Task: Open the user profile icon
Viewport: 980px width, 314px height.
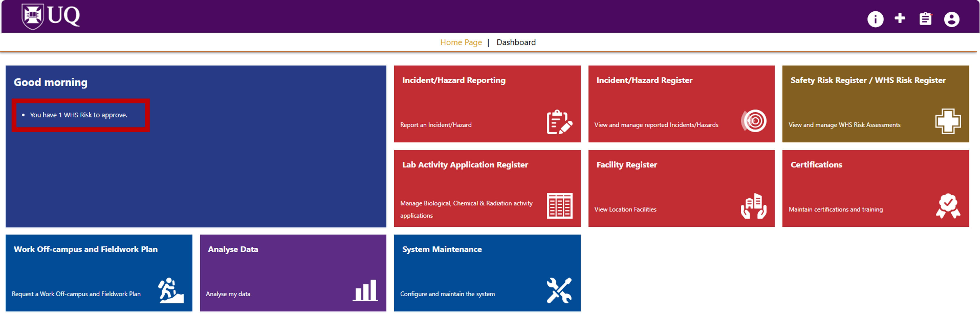Action: (951, 19)
